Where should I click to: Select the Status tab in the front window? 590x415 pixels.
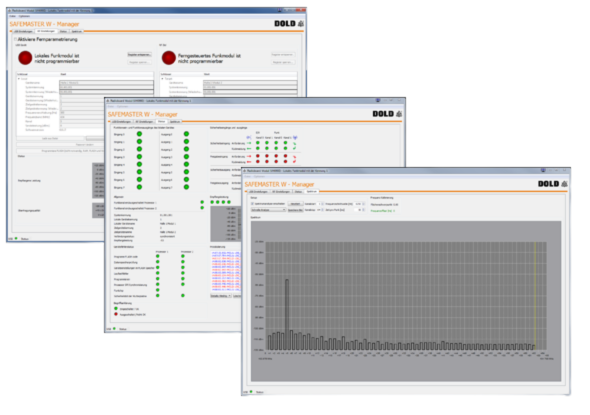point(298,192)
